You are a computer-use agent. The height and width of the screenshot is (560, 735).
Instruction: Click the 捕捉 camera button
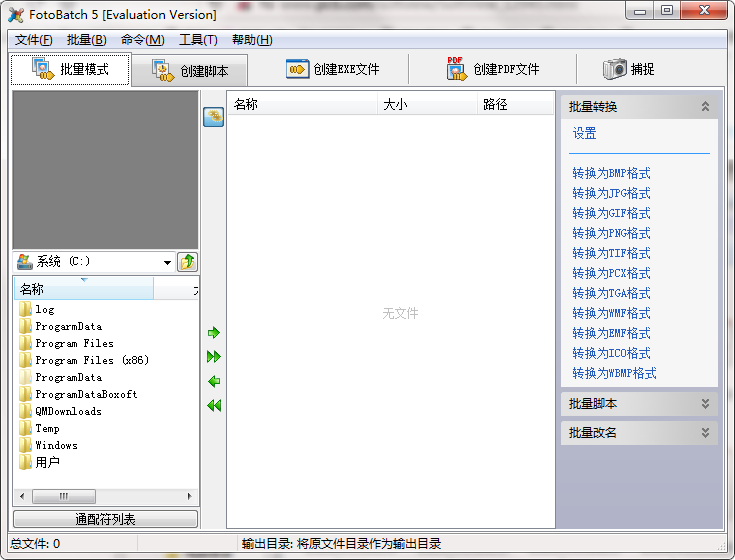pos(628,69)
